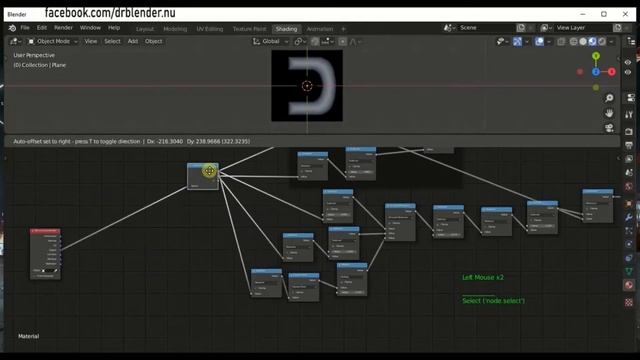Click the green Y axis on gizmo
The width and height of the screenshot is (640, 360).
596,56
